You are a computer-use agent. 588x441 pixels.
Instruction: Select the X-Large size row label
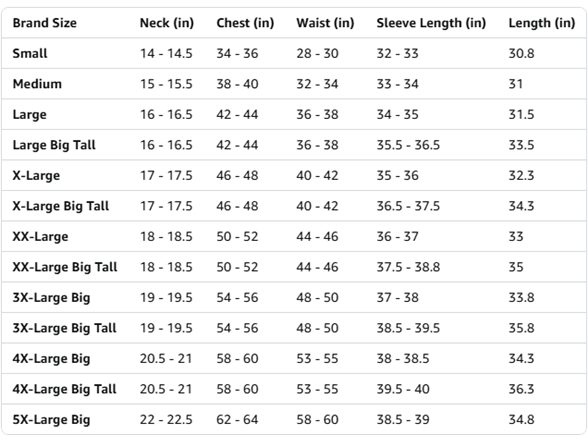(36, 176)
